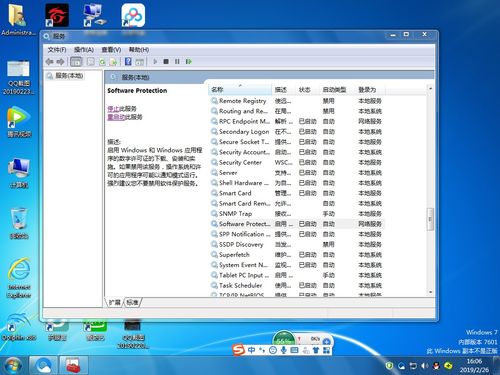Switch to the 扩展 tab

[x=115, y=302]
